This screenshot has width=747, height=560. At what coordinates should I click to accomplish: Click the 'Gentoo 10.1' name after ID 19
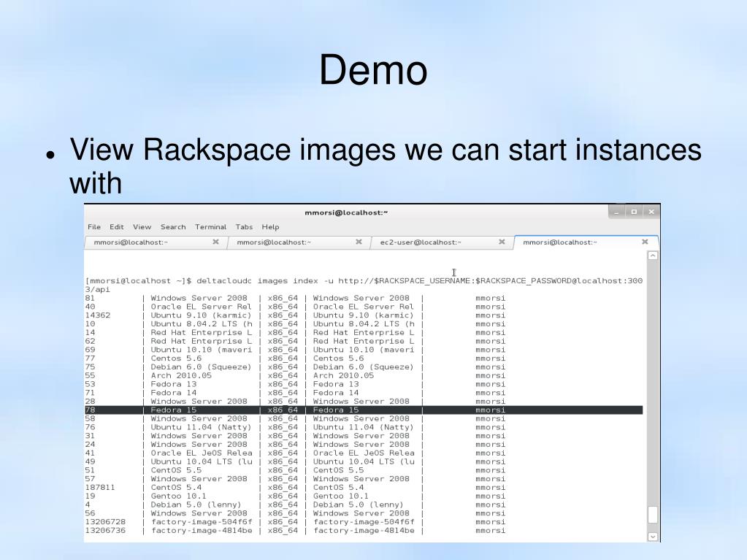[x=179, y=496]
